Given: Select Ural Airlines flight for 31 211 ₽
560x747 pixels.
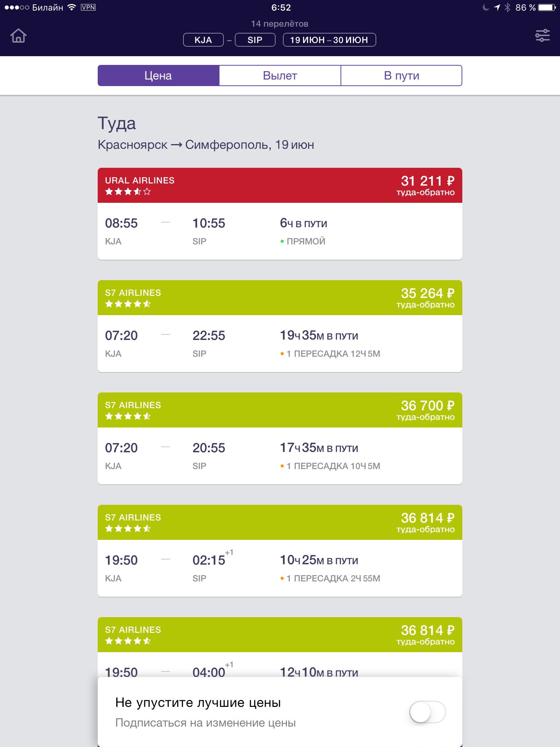Looking at the screenshot, I should 280,214.
